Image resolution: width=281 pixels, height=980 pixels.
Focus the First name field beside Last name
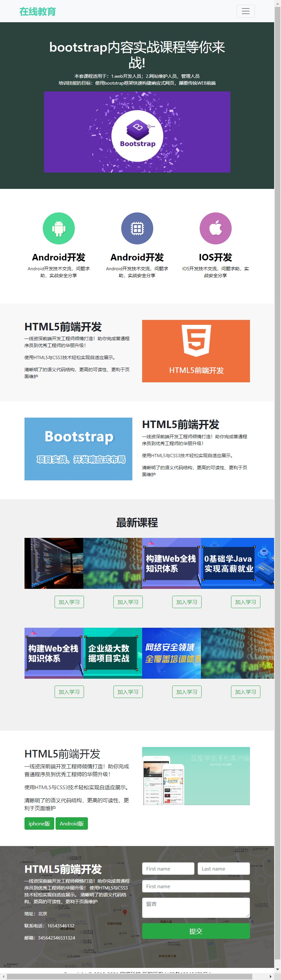(x=168, y=869)
